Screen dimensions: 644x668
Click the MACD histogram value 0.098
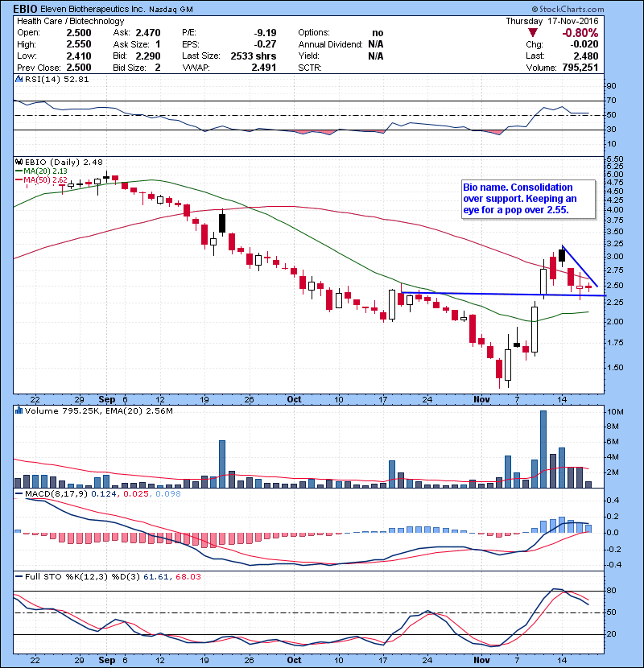(x=168, y=494)
